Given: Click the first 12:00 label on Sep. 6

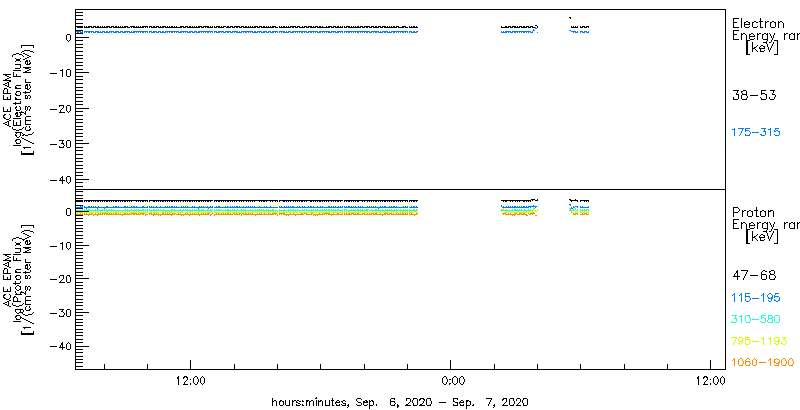Looking at the screenshot, I should coord(190,380).
